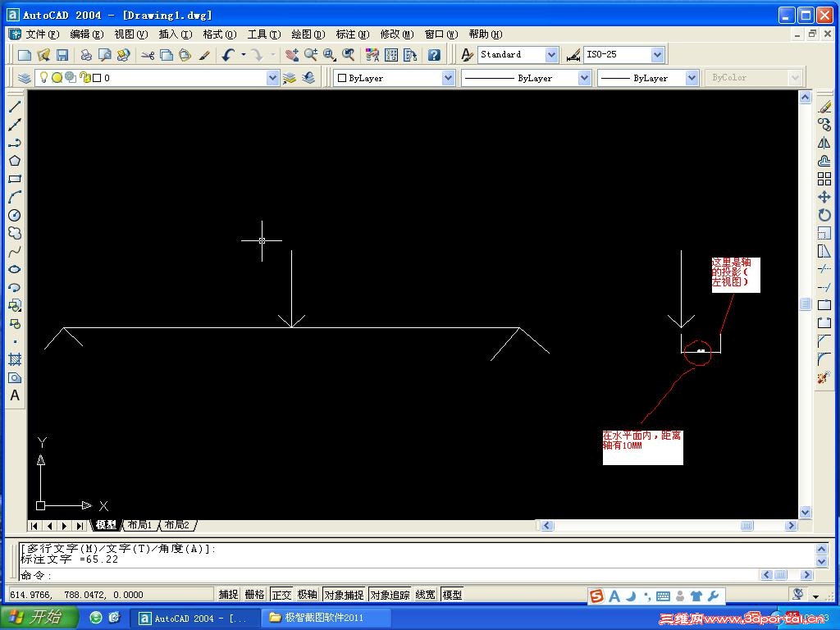Jump to first layout tab arrow
This screenshot has height=630, width=840.
coord(34,526)
